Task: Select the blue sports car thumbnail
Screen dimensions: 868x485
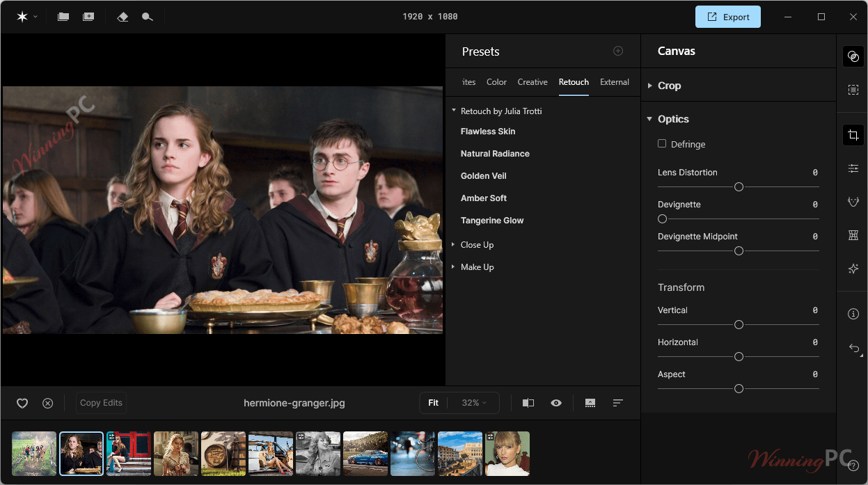Action: coord(365,454)
